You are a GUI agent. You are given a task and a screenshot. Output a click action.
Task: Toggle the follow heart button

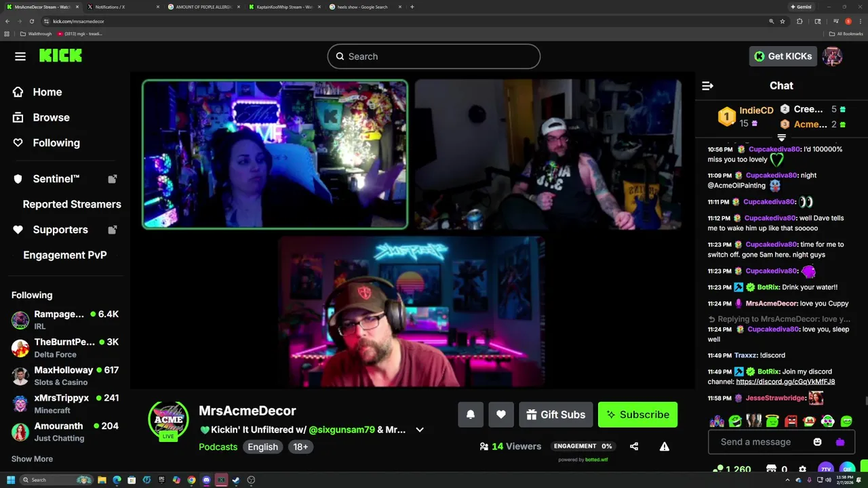pyautogui.click(x=501, y=415)
